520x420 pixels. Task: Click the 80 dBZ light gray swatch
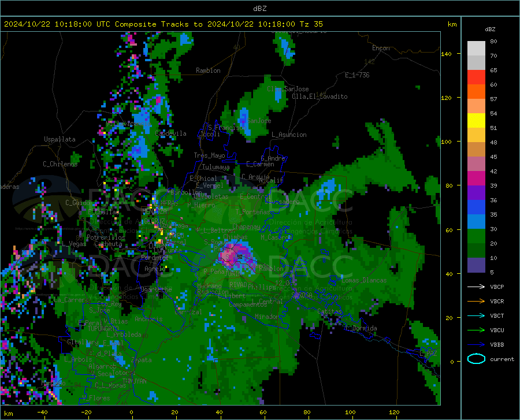tap(476, 49)
